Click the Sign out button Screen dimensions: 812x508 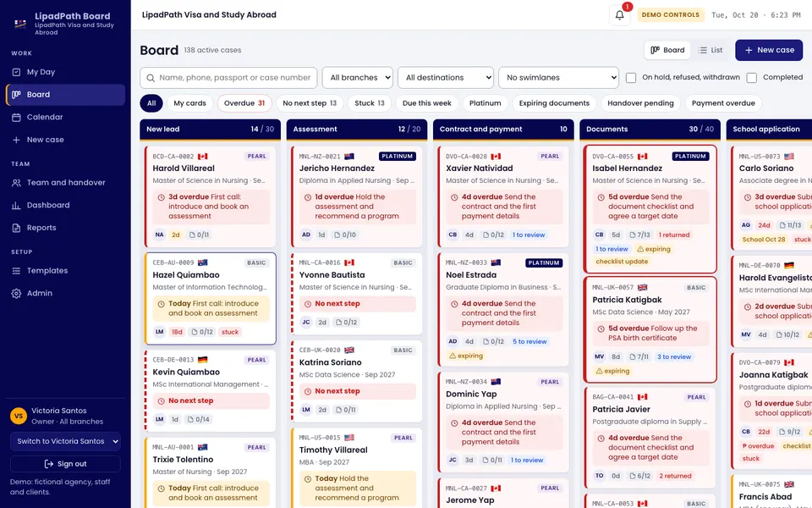pyautogui.click(x=65, y=464)
